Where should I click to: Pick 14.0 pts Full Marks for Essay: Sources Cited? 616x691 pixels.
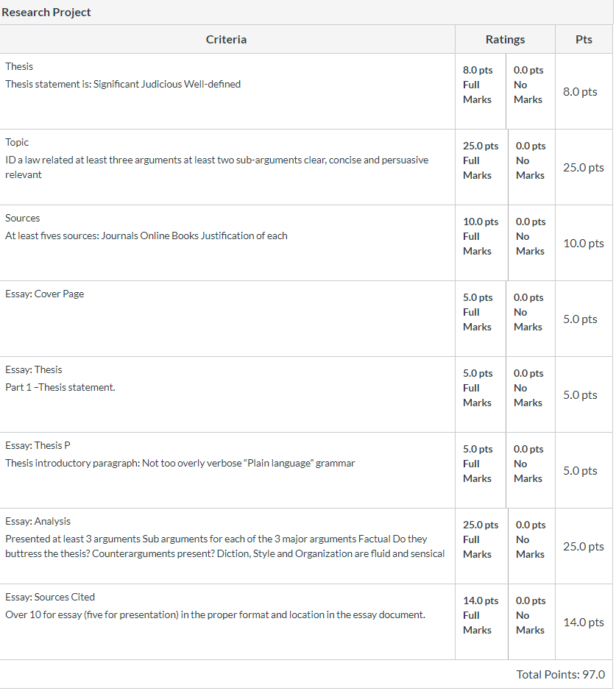pyautogui.click(x=481, y=623)
